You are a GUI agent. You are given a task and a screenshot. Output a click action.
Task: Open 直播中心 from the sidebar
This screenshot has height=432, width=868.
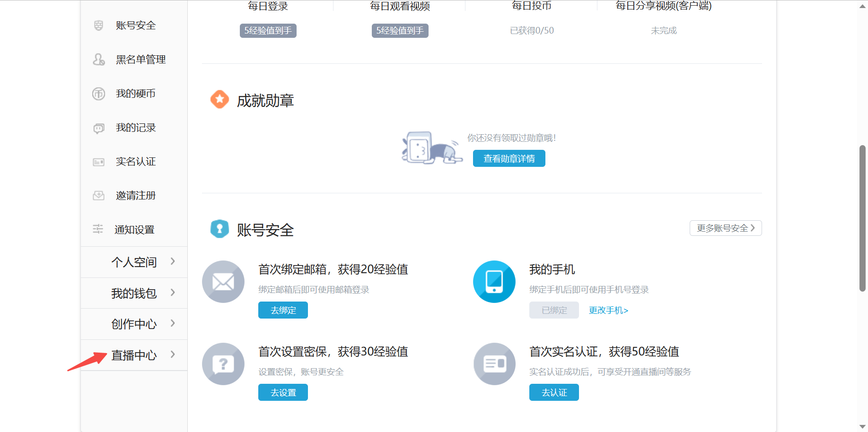click(x=134, y=355)
